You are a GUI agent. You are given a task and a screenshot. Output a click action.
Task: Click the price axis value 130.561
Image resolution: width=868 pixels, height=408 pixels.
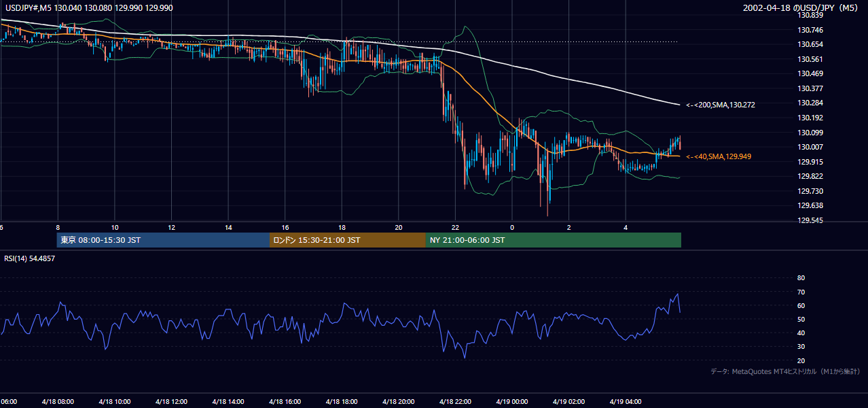[x=810, y=59]
